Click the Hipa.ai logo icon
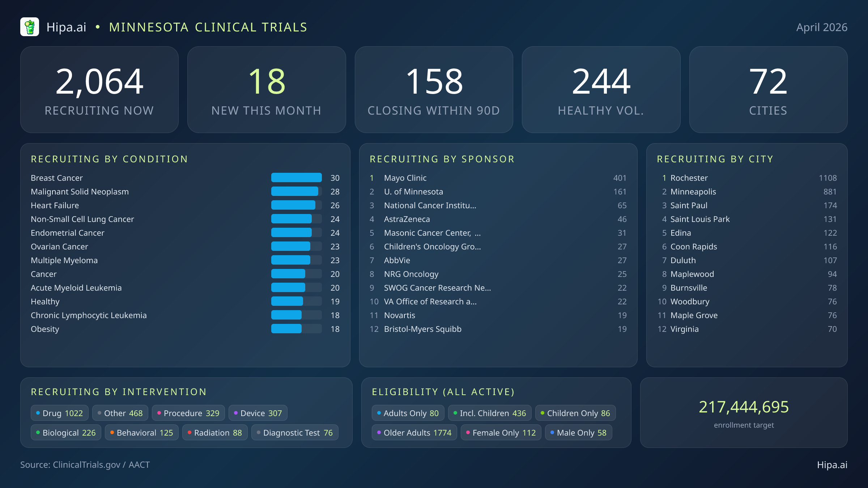 [30, 27]
